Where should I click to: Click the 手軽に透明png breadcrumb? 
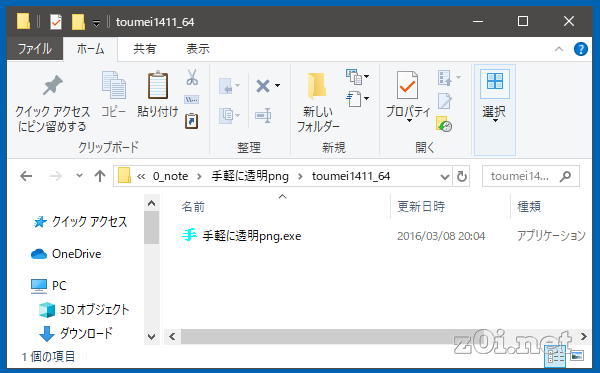click(x=250, y=176)
